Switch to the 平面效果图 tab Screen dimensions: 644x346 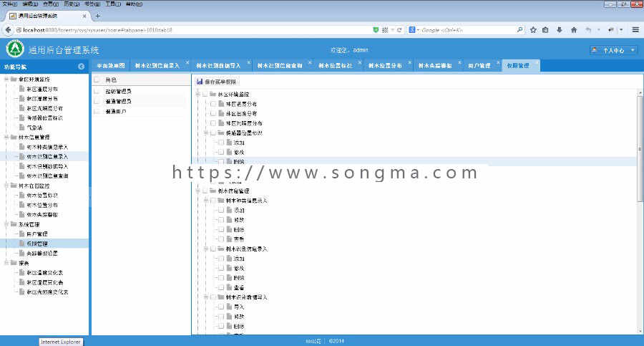(110, 65)
